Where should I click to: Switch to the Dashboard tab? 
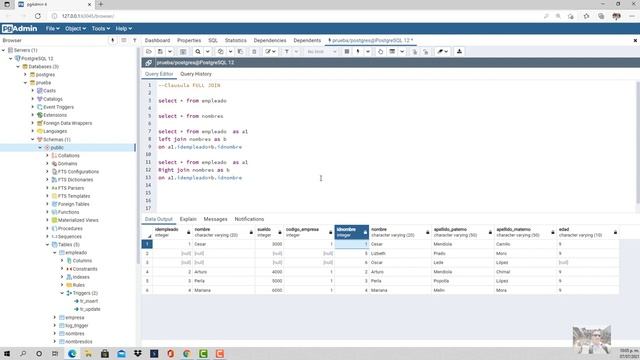157,40
